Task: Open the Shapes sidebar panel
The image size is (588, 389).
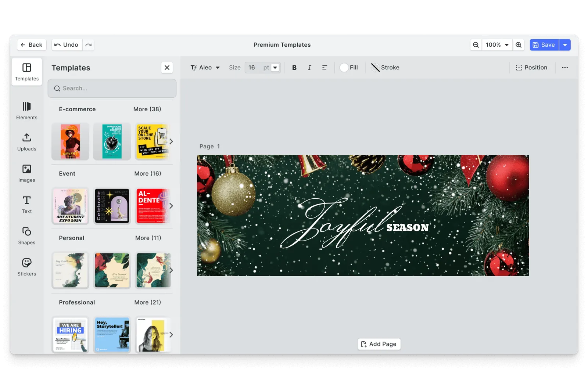Action: (26, 235)
